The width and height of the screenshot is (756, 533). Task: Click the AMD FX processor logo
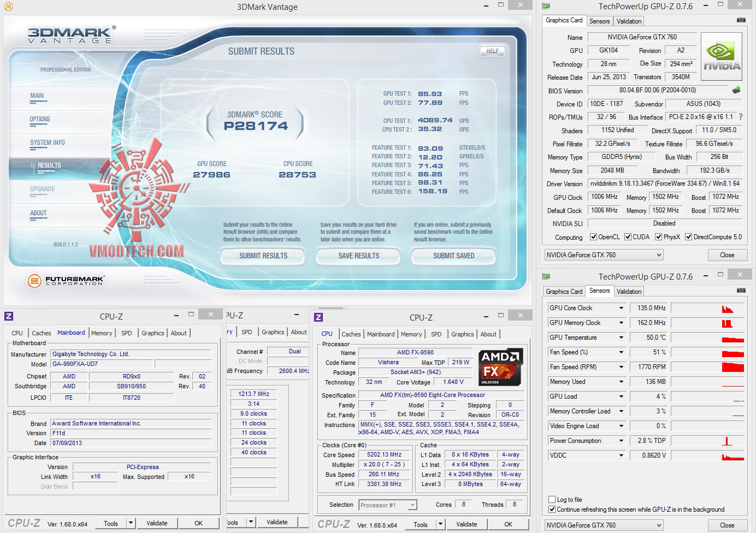pyautogui.click(x=501, y=367)
